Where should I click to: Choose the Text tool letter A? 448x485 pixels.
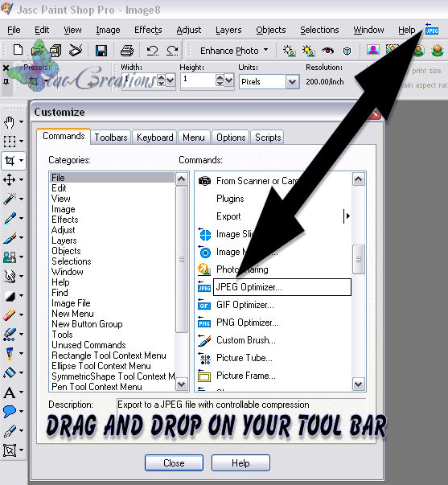pyautogui.click(x=10, y=393)
